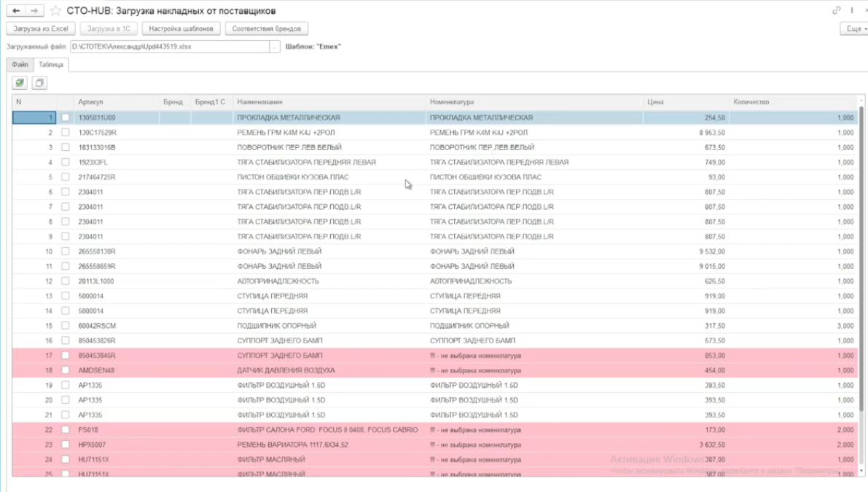Click Соответствия брендов button
The width and height of the screenshot is (868, 492).
coord(266,28)
